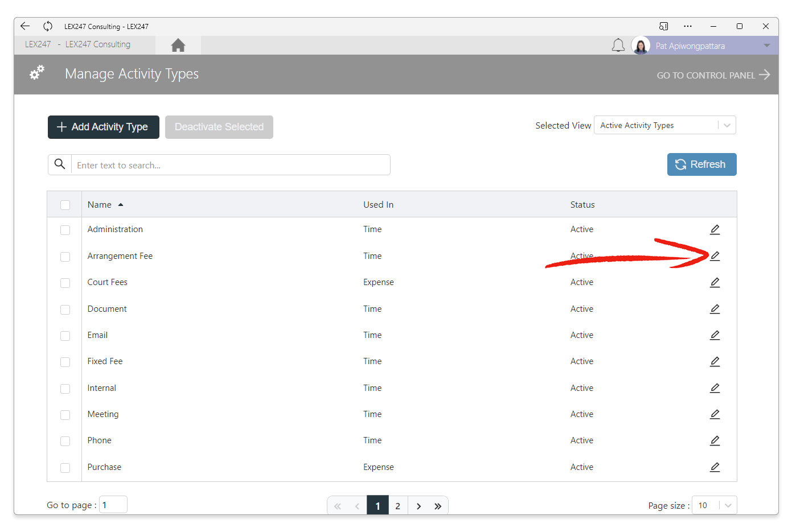Jump to the last page arrow
792x532 pixels.
point(438,506)
